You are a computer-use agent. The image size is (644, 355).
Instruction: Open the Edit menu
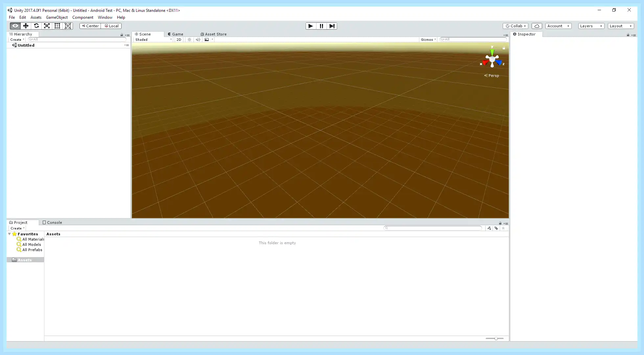pos(23,17)
